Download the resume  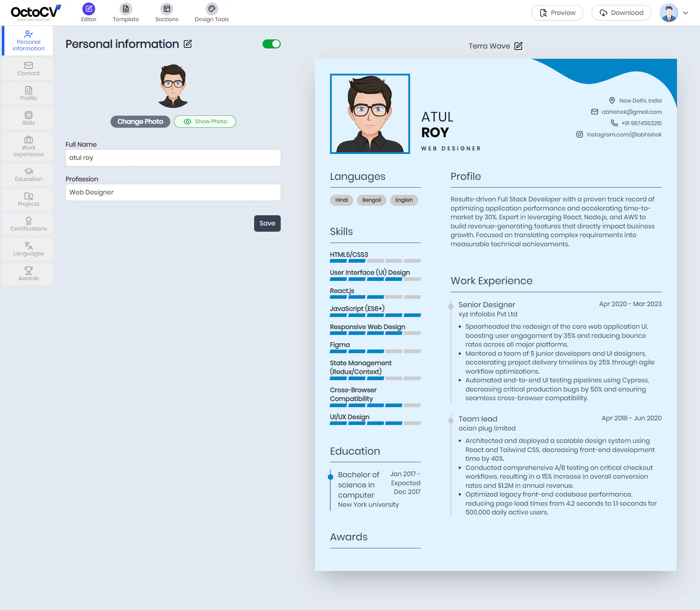coord(621,13)
